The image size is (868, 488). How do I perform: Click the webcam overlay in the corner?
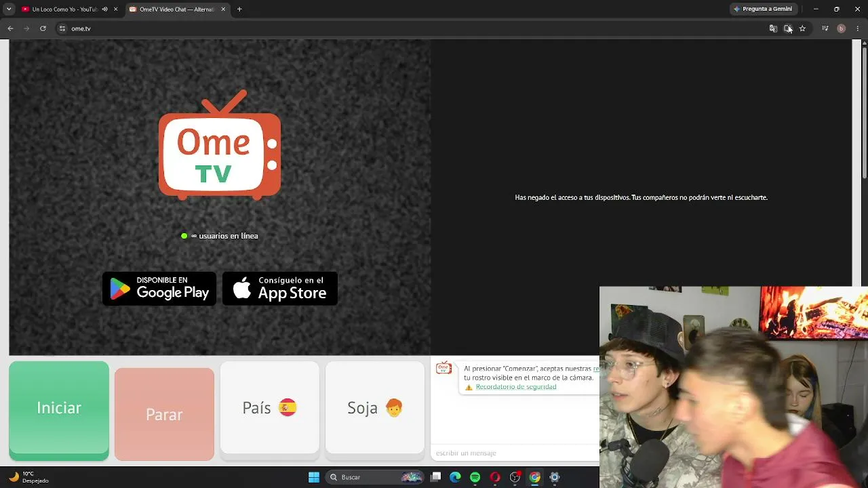734,387
